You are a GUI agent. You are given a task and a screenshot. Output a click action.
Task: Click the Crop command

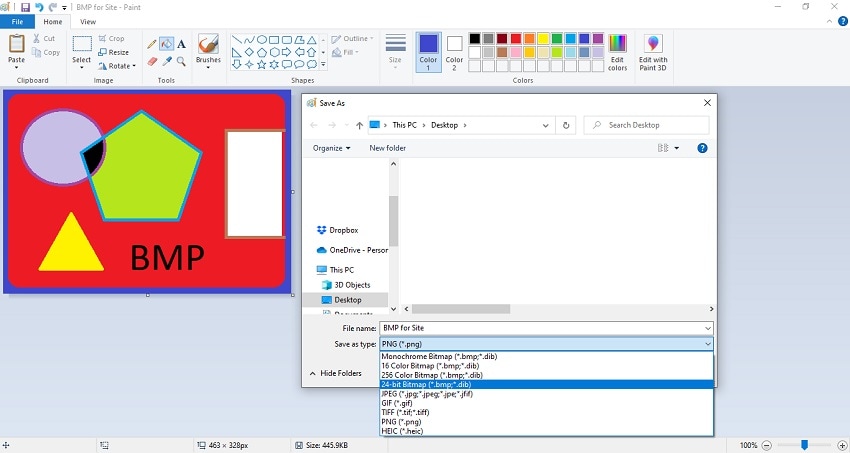coord(112,38)
